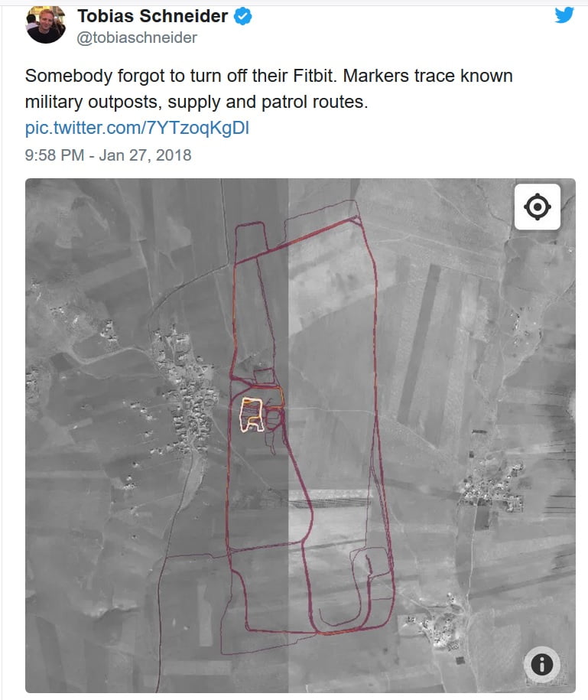The height and width of the screenshot is (700, 588).
Task: Tap the crosshair locate icon on map
Action: pos(537,207)
